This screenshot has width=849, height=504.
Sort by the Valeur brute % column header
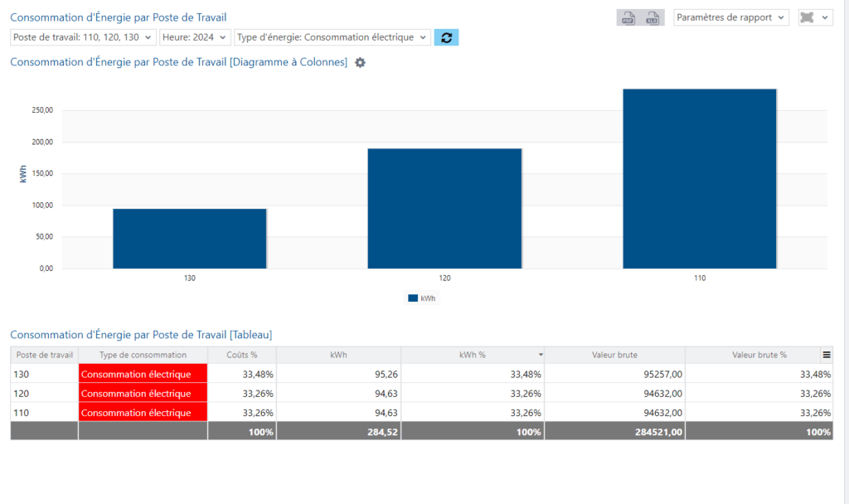(x=759, y=355)
